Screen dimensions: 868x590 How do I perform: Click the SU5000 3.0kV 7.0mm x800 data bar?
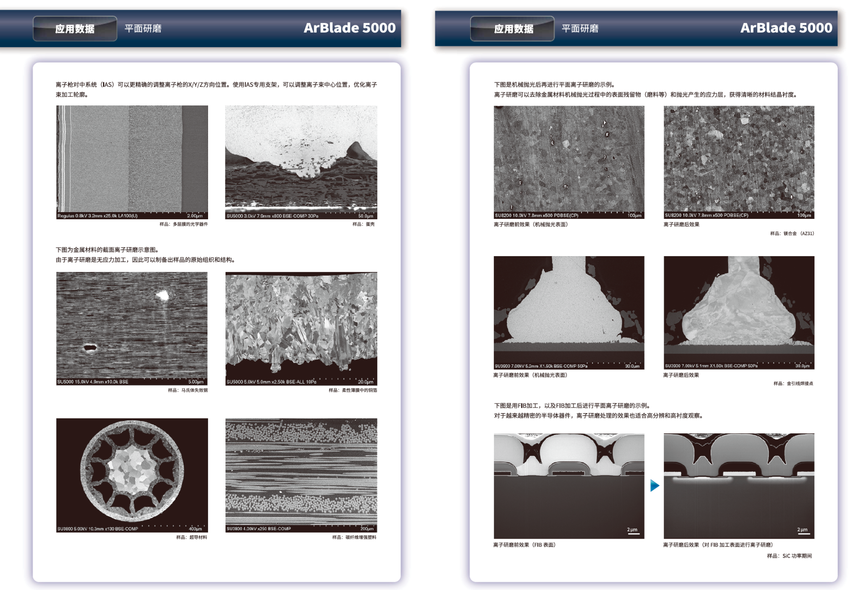301,215
